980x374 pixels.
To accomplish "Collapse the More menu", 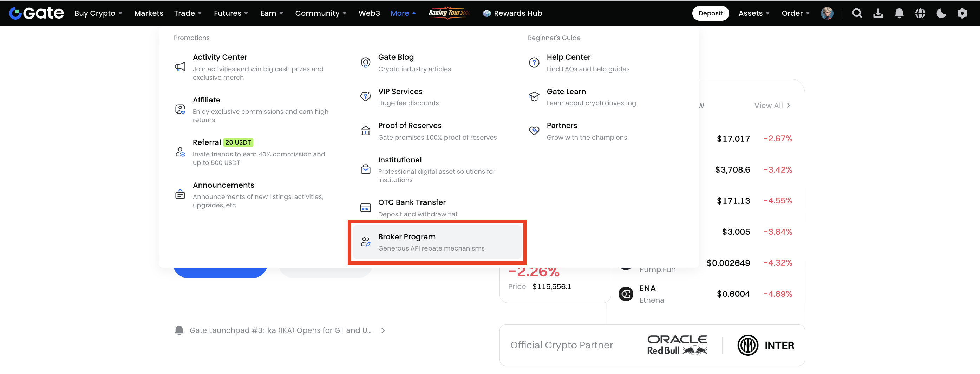I will 403,13.
